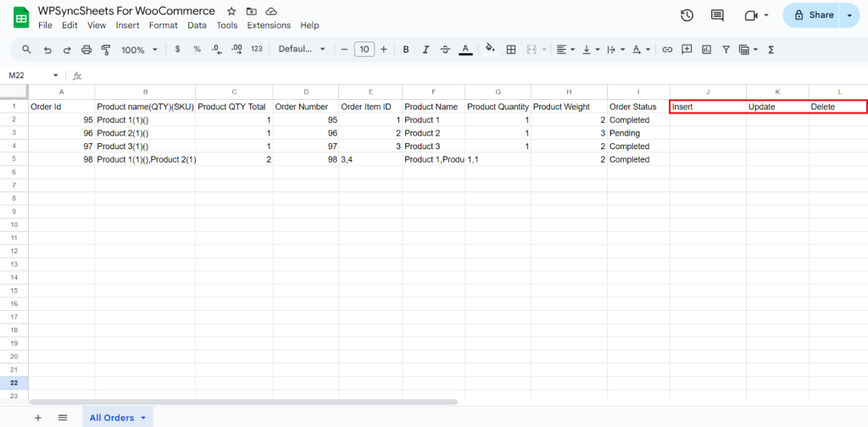Insert a comment from toolbar
This screenshot has height=427, width=868.
687,49
